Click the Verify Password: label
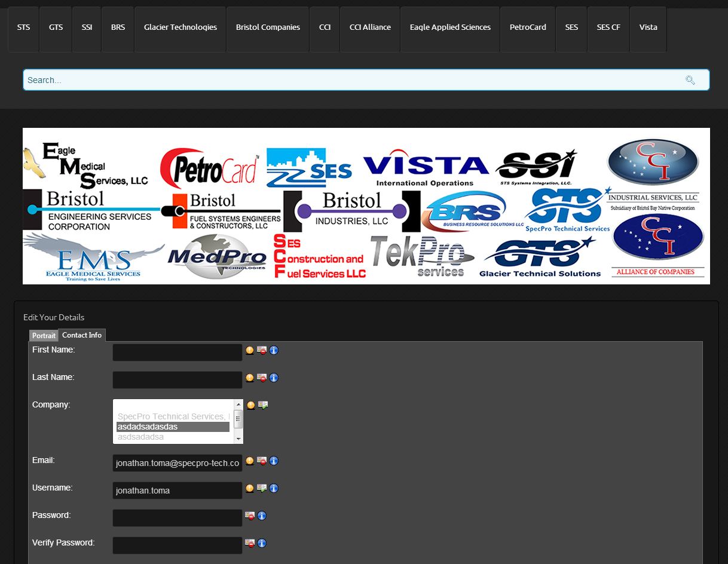Screen dimensions: 728x564 (63, 542)
